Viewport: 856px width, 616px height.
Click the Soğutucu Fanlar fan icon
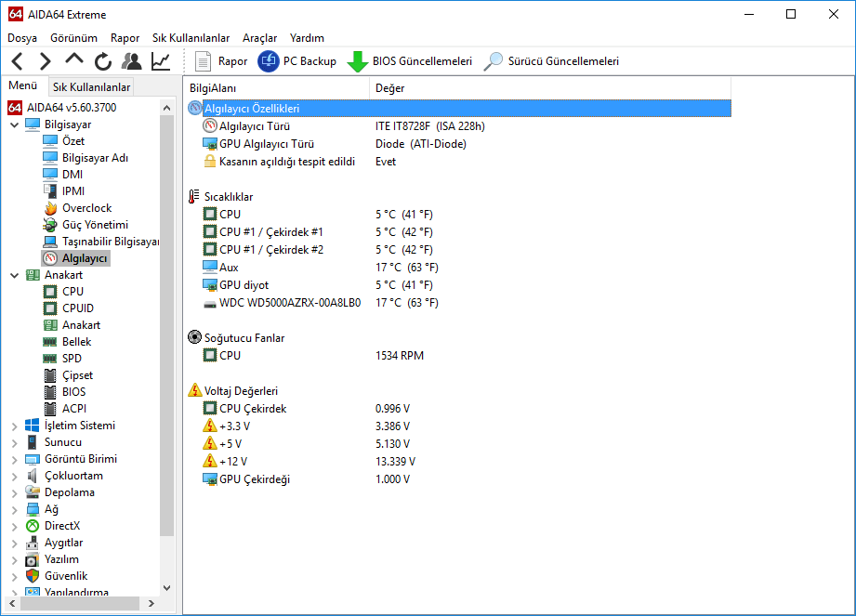[194, 337]
